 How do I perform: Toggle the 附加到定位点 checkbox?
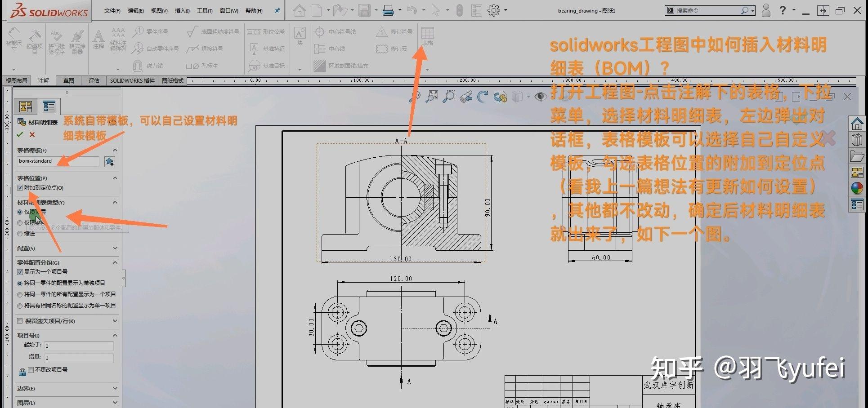pos(20,187)
